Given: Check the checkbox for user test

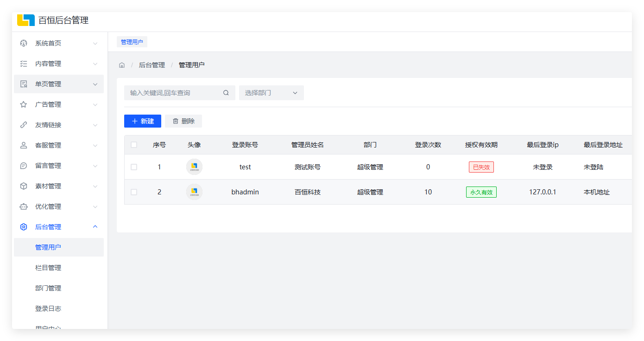Looking at the screenshot, I should [x=134, y=167].
